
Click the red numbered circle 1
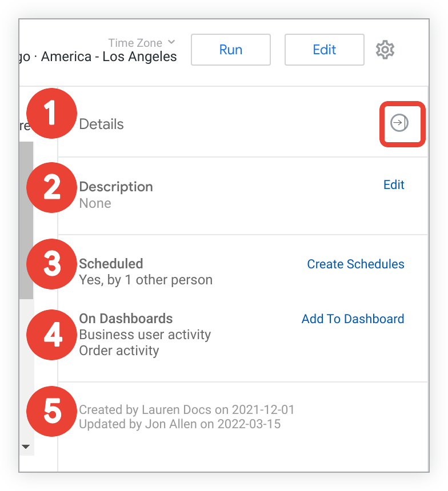pyautogui.click(x=52, y=114)
